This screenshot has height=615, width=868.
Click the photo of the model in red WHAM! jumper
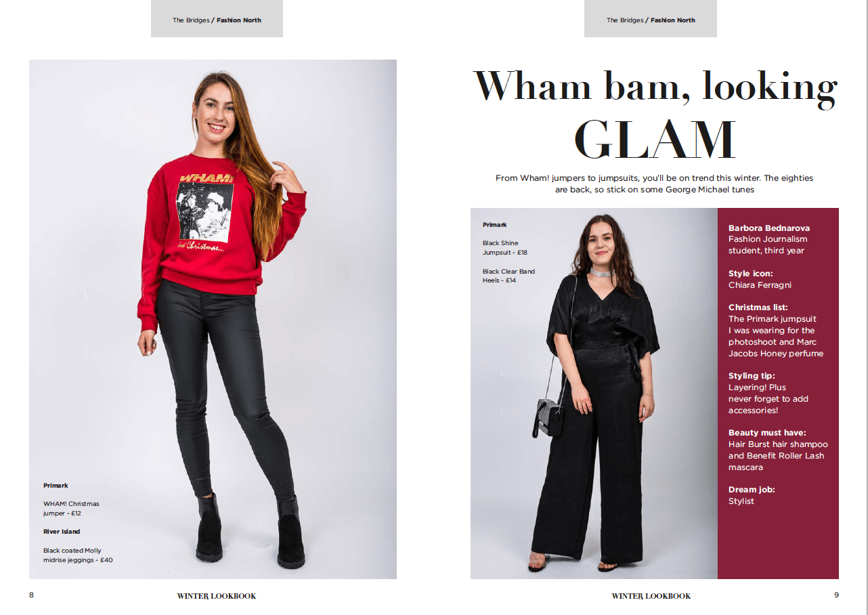tap(213, 319)
